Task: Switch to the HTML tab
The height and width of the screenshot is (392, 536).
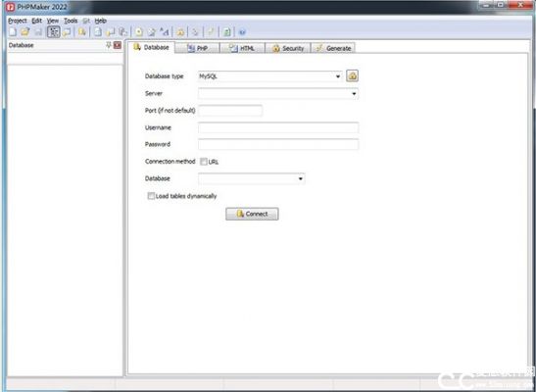Action: point(242,48)
